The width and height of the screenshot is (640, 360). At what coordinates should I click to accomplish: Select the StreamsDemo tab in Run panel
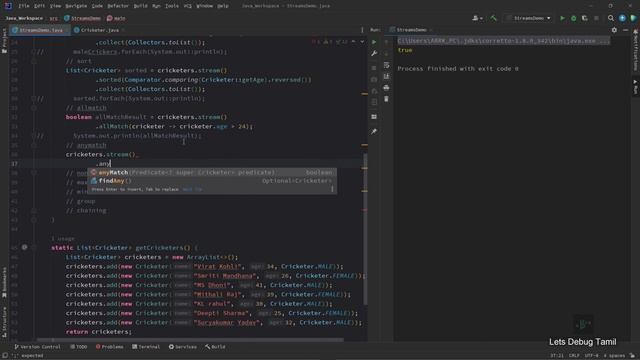click(x=411, y=30)
